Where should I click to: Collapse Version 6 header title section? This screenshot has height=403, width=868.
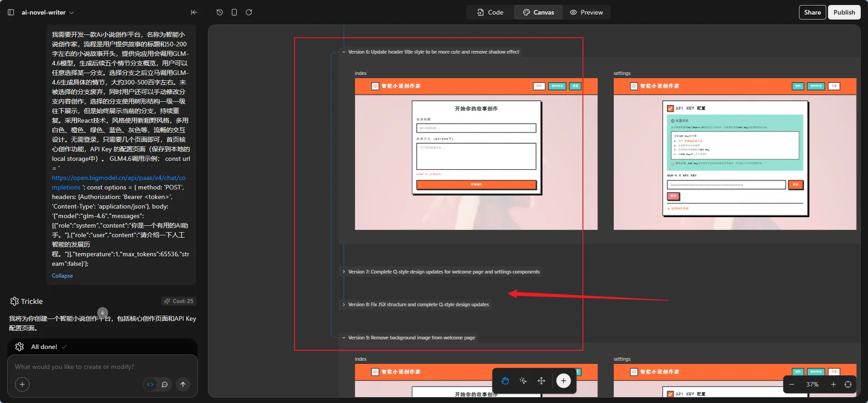(344, 52)
